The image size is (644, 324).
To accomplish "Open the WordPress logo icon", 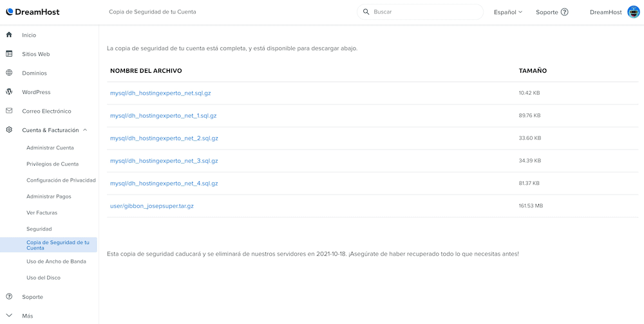I will click(x=9, y=92).
